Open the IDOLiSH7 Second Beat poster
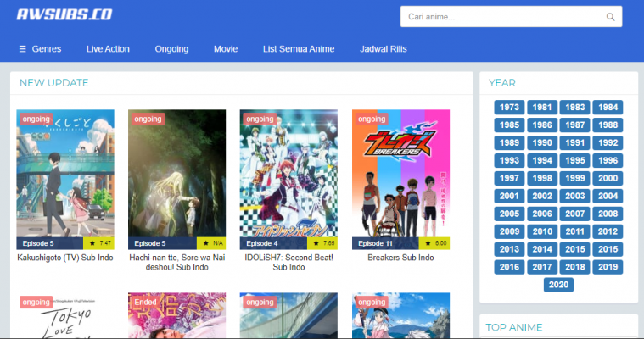The width and height of the screenshot is (644, 339). (x=288, y=180)
